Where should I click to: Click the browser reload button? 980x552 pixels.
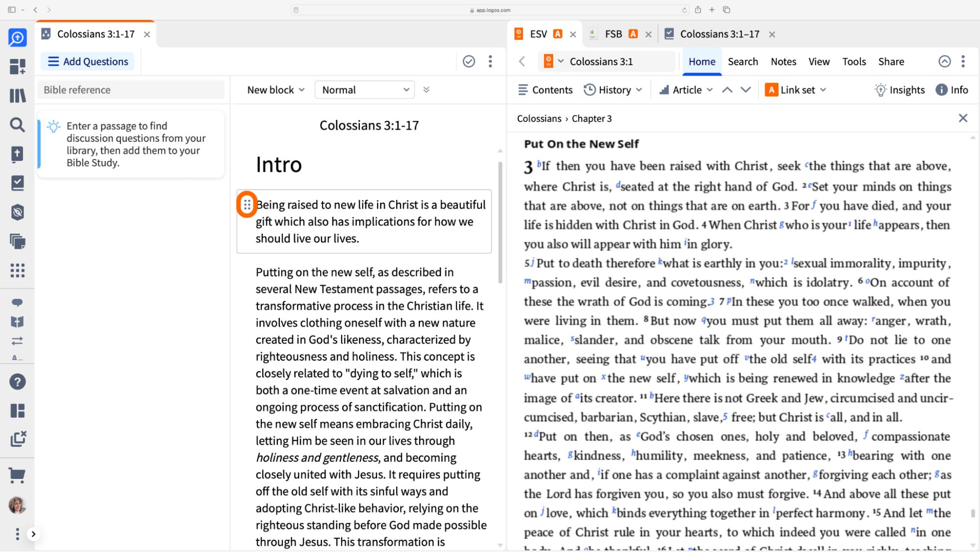tap(684, 10)
